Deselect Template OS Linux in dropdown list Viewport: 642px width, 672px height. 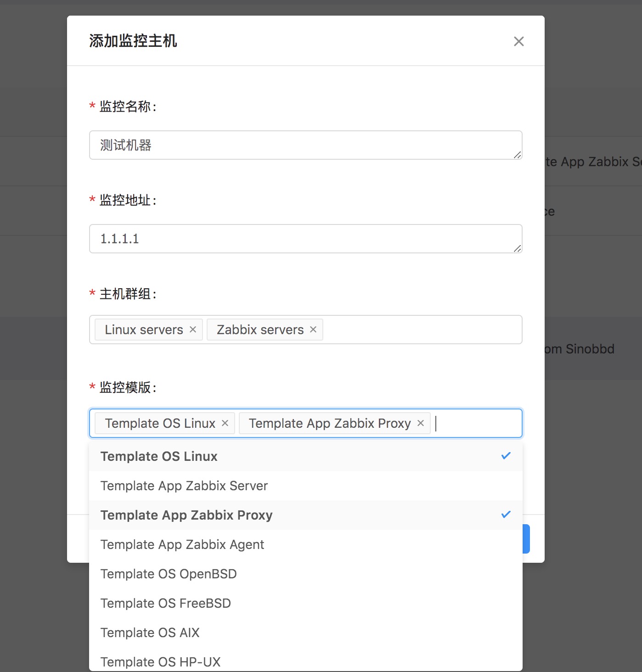click(306, 456)
